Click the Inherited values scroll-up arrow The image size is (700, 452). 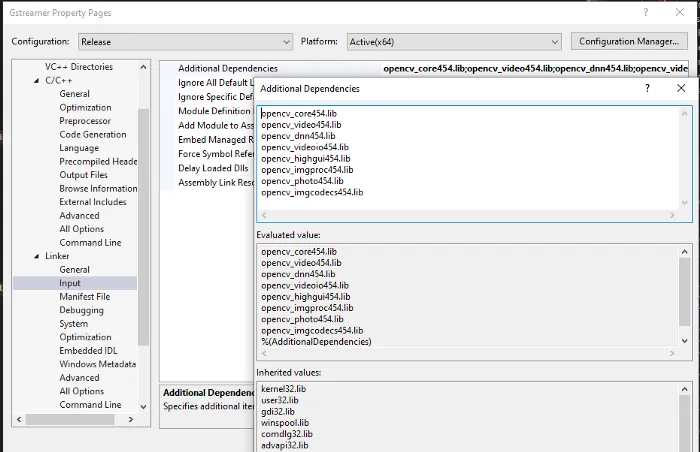click(685, 389)
